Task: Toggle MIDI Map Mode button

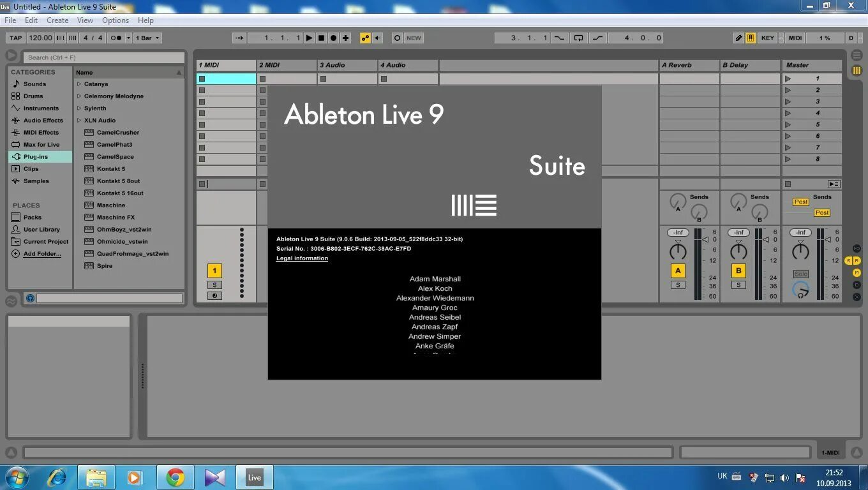Action: (795, 38)
